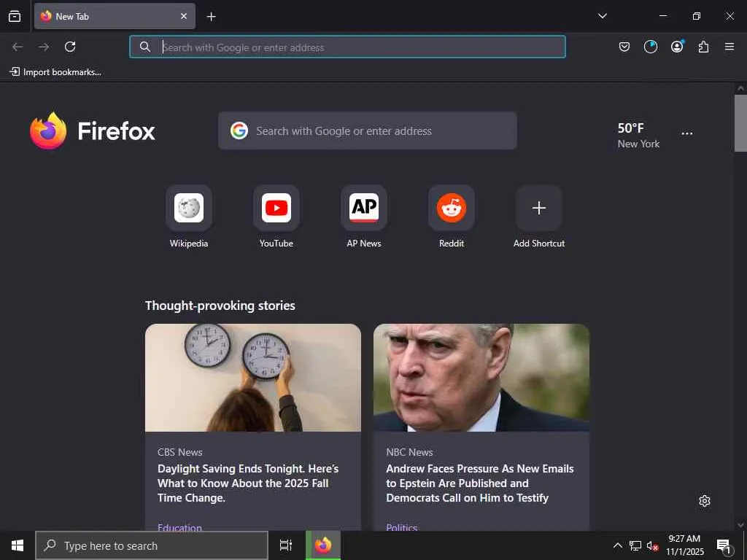Open Andrew story photo thumbnail

click(481, 378)
